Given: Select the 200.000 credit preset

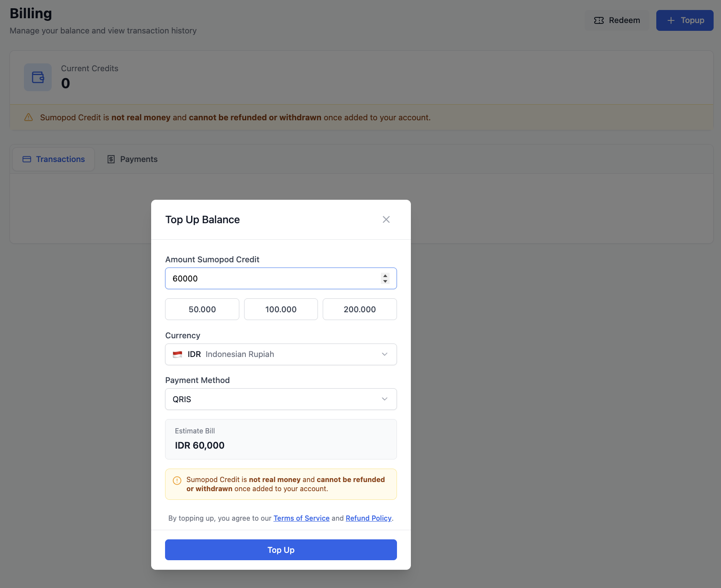Looking at the screenshot, I should (359, 309).
